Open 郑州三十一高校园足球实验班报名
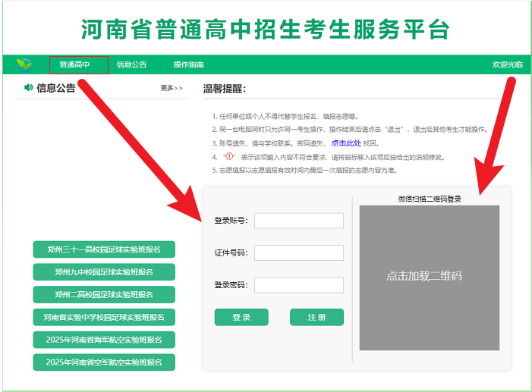This screenshot has height=392, width=532. tap(104, 249)
